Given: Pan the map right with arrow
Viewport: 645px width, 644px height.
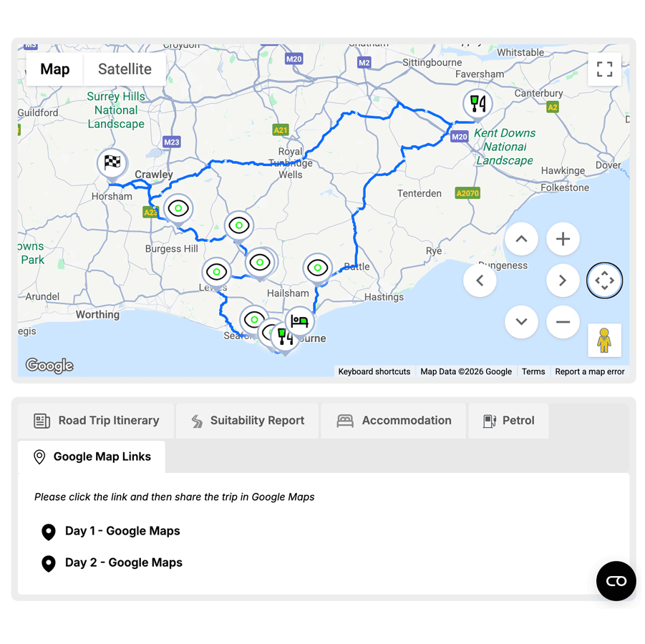Looking at the screenshot, I should [x=563, y=280].
